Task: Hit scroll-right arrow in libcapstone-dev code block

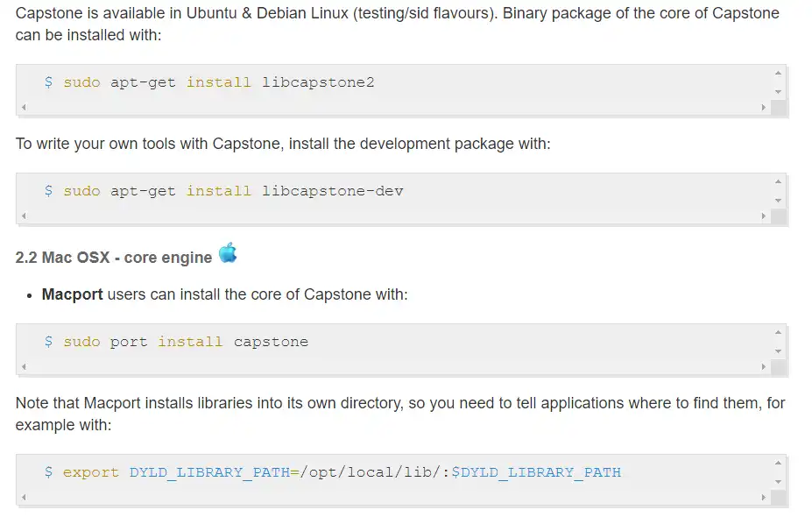Action: coord(764,216)
